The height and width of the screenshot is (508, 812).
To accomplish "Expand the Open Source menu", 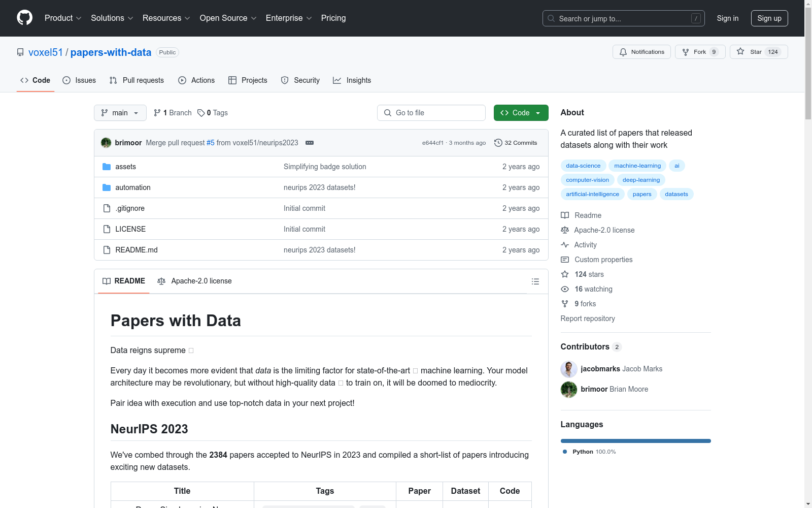I will (x=228, y=18).
